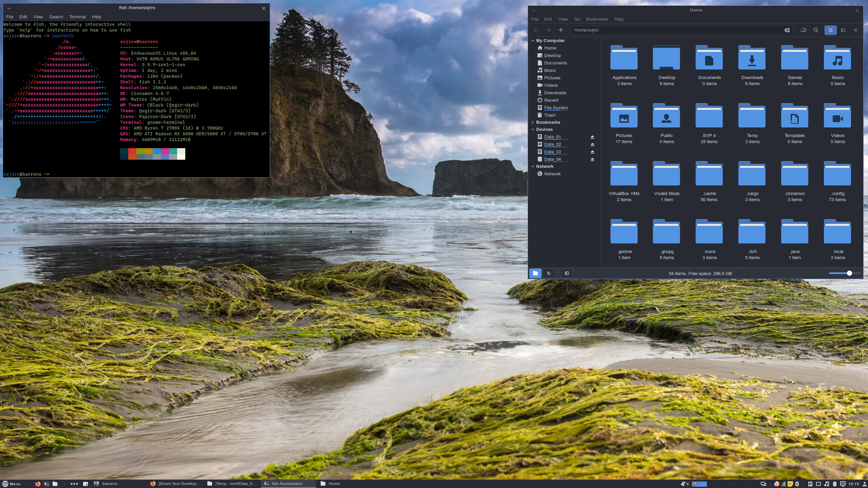
Task: Click the back arrow in file manager
Action: coord(536,30)
